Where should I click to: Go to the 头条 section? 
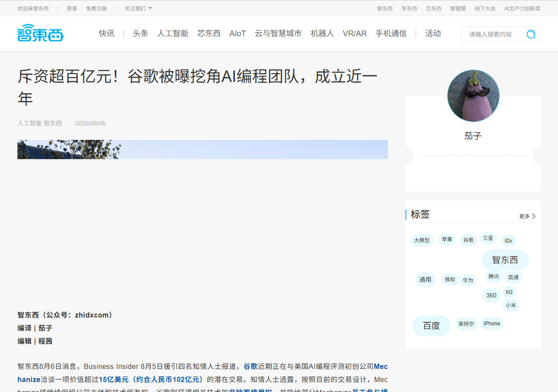[140, 34]
